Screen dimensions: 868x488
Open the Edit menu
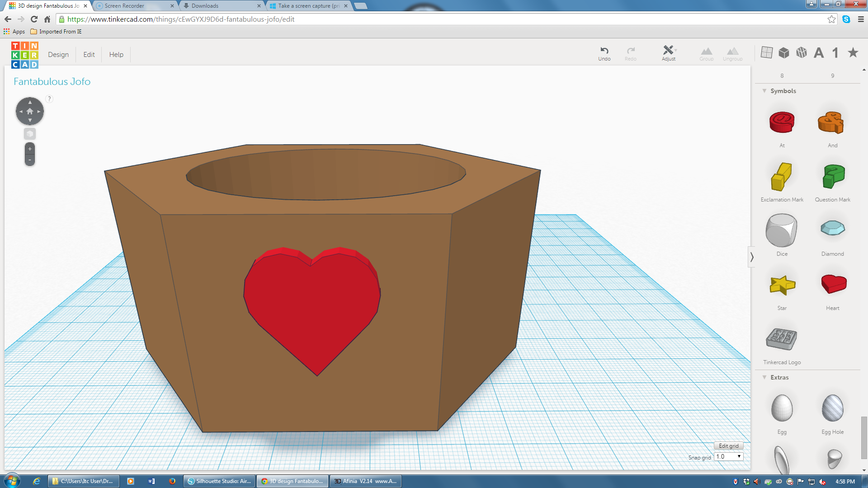89,55
